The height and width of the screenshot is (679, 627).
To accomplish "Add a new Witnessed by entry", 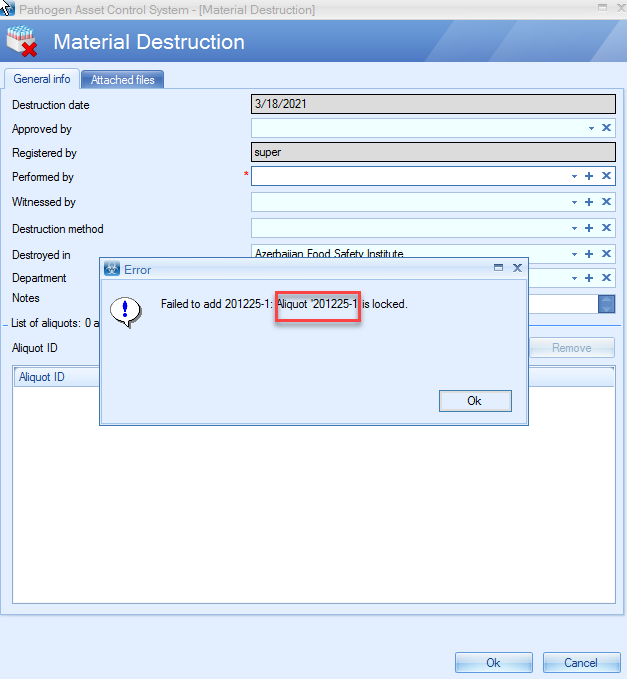I will [590, 202].
